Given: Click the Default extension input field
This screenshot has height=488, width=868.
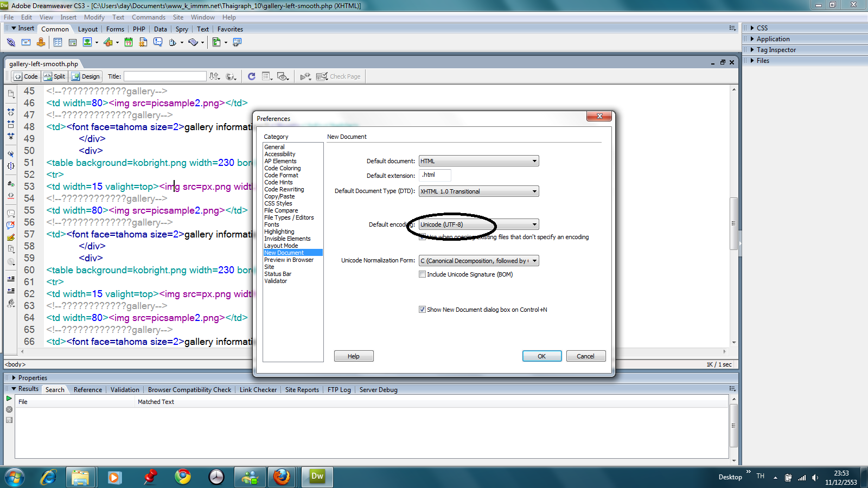Looking at the screenshot, I should point(435,175).
